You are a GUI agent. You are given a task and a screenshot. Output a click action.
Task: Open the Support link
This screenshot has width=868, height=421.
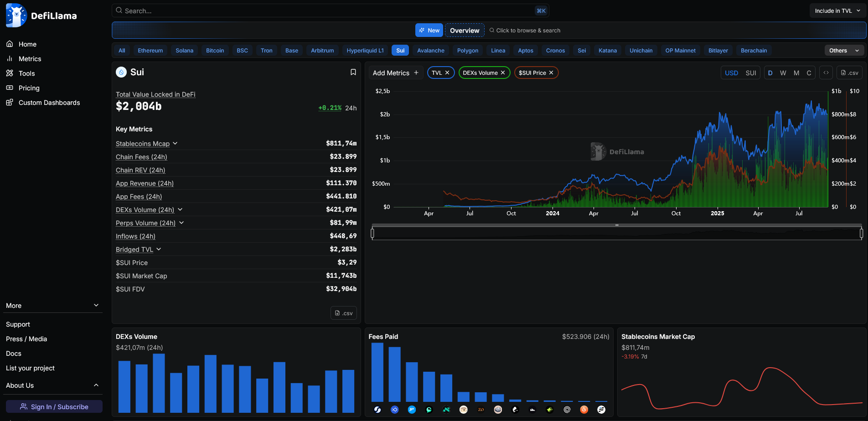tap(18, 324)
